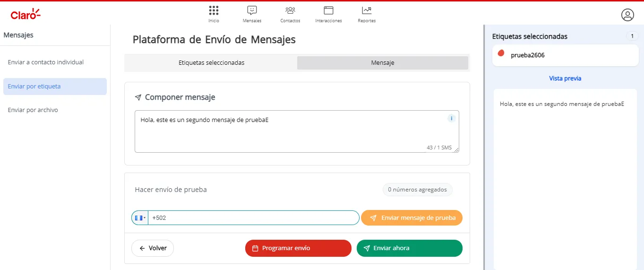
Task: Click the 'Hacer envío de prueba' heading
Action: (171, 190)
